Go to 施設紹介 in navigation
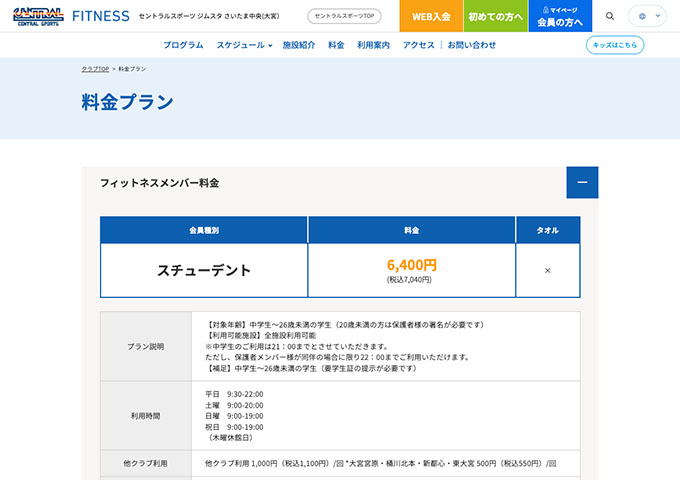Screen dimensions: 680x480 299,45
